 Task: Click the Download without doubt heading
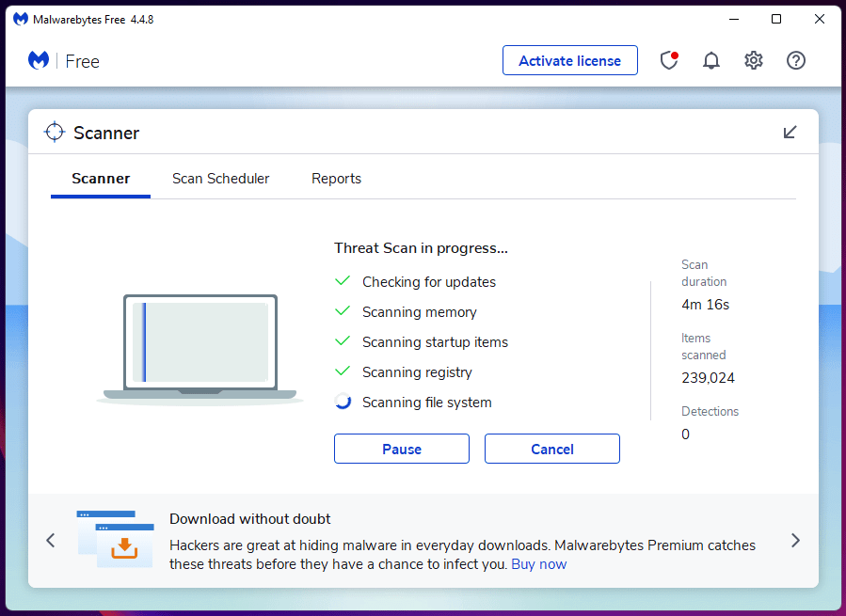click(x=249, y=519)
